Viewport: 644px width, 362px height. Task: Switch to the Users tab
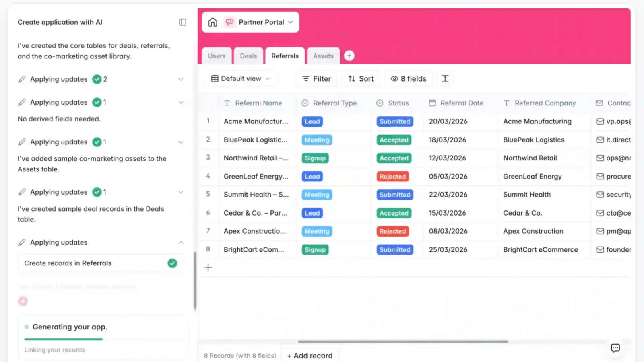(x=217, y=56)
